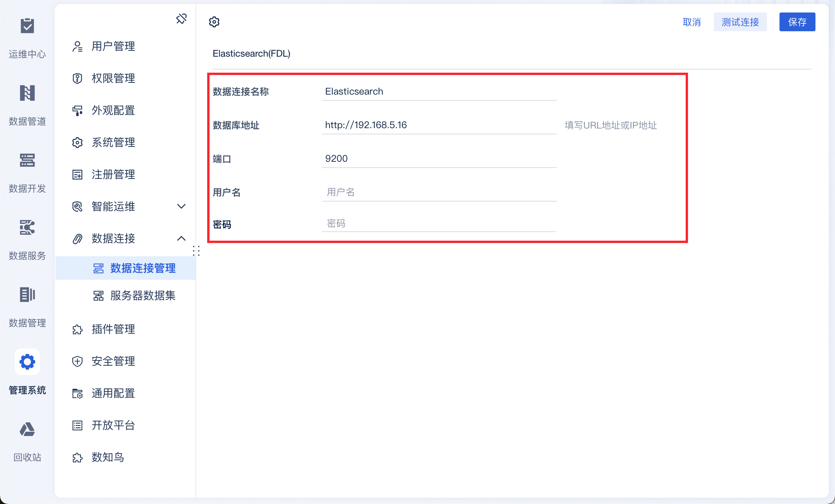835x504 pixels.
Task: Click the 数据连接管理 server icon
Action: pos(99,268)
